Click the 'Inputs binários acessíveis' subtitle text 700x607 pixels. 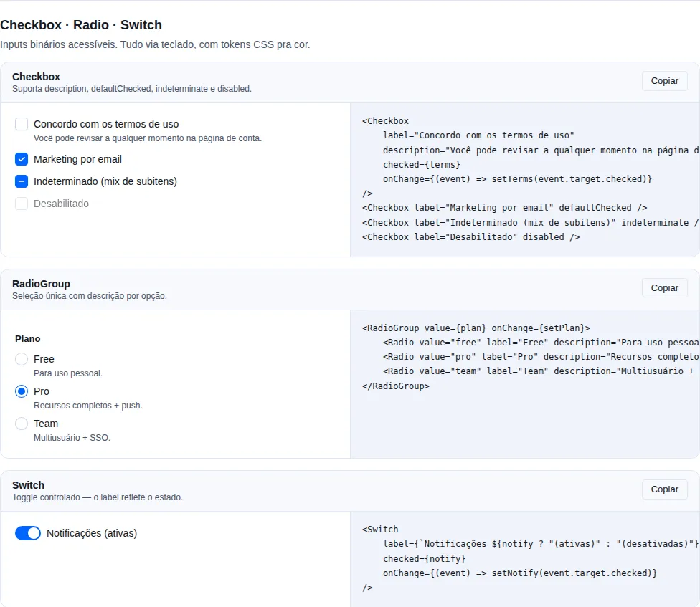(x=155, y=44)
